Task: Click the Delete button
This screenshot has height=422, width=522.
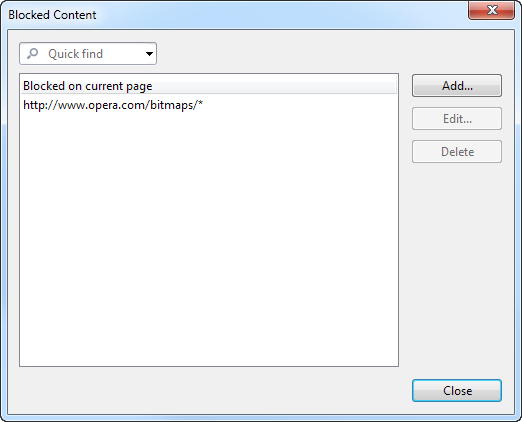Action: point(457,152)
